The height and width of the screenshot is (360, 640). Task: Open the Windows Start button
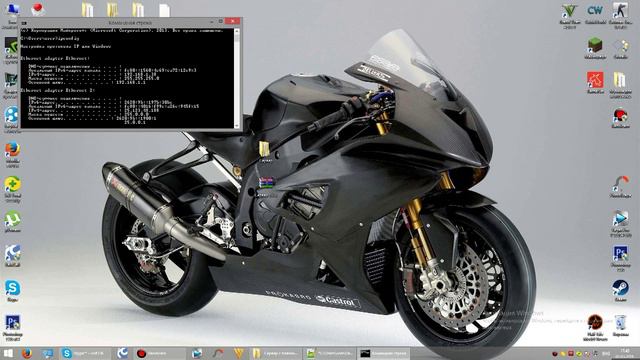[8, 353]
